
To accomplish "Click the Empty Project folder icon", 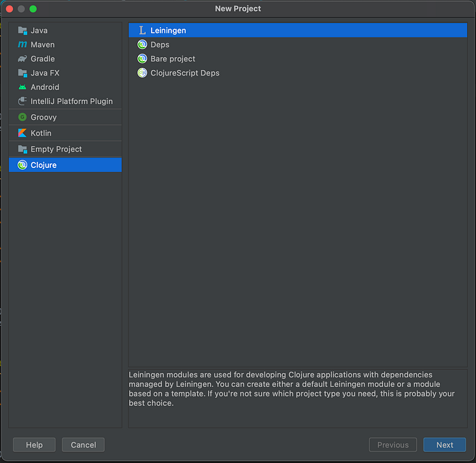I will tap(22, 149).
